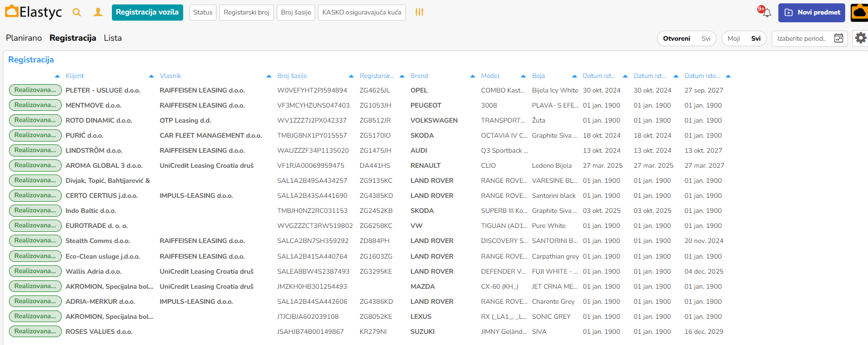
Task: Switch to the Lista tab
Action: tap(113, 38)
